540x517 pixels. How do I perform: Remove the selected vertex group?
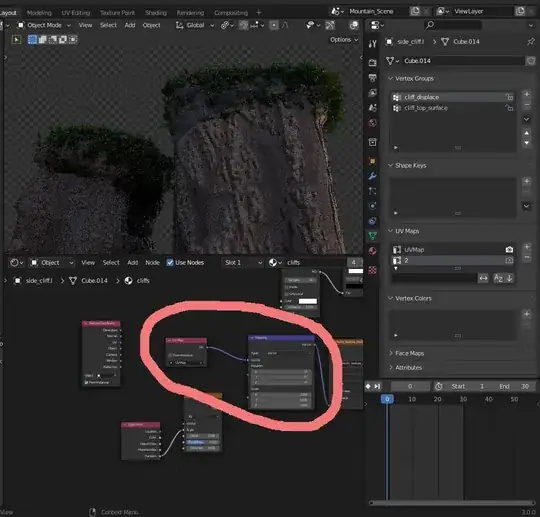point(527,105)
